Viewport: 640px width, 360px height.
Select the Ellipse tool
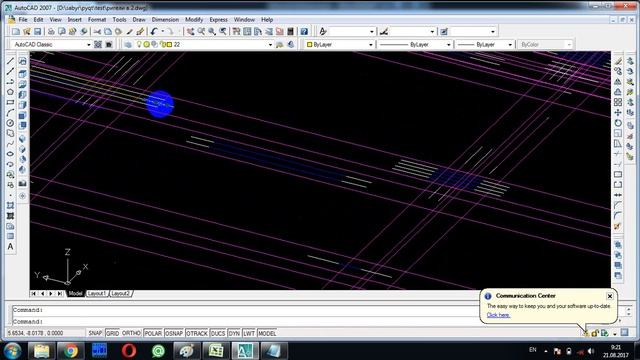click(x=10, y=154)
